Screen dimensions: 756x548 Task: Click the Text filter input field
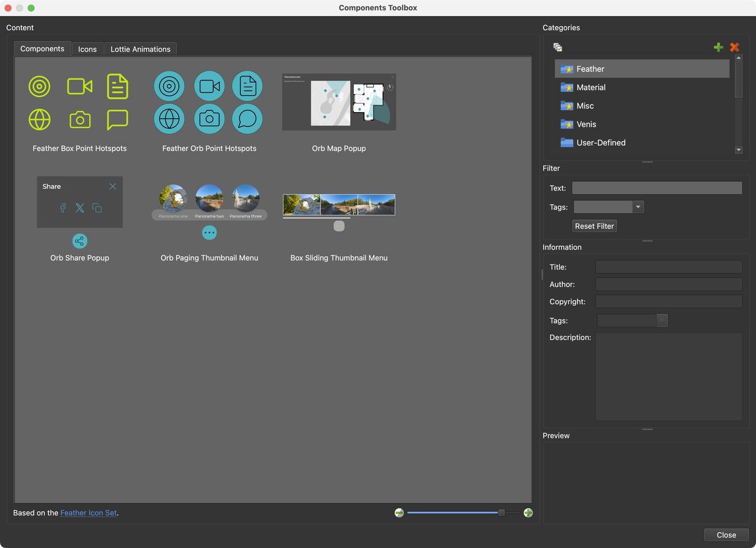tap(657, 188)
